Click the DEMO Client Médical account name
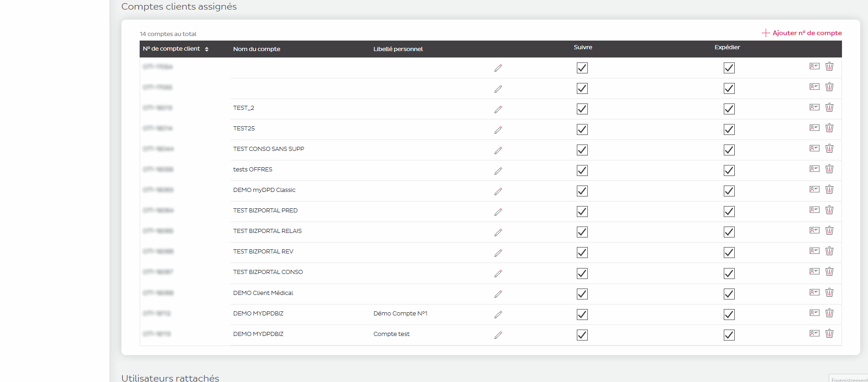Image resolution: width=868 pixels, height=382 pixels. (x=263, y=293)
